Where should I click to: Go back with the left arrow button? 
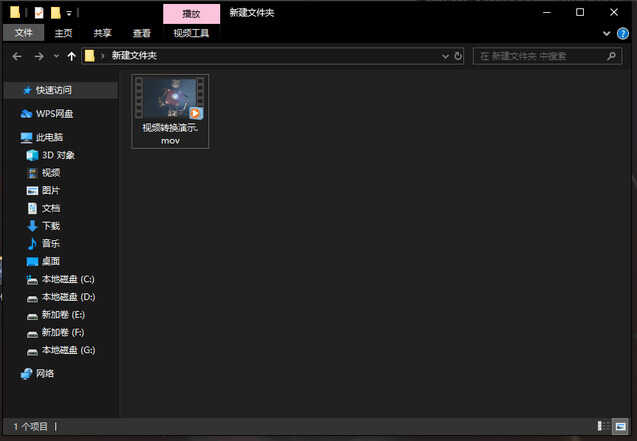17,56
